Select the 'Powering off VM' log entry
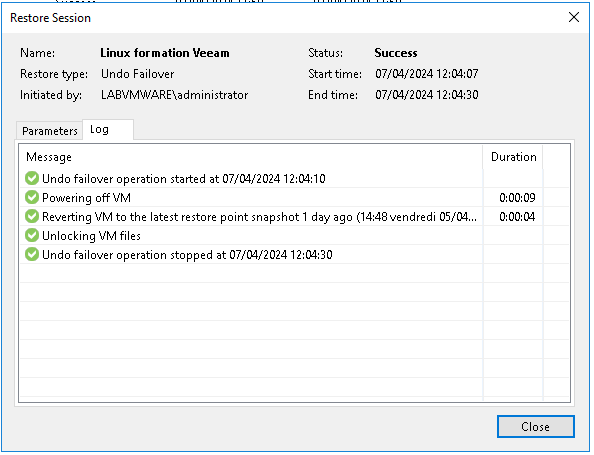The image size is (594, 455). [294, 197]
